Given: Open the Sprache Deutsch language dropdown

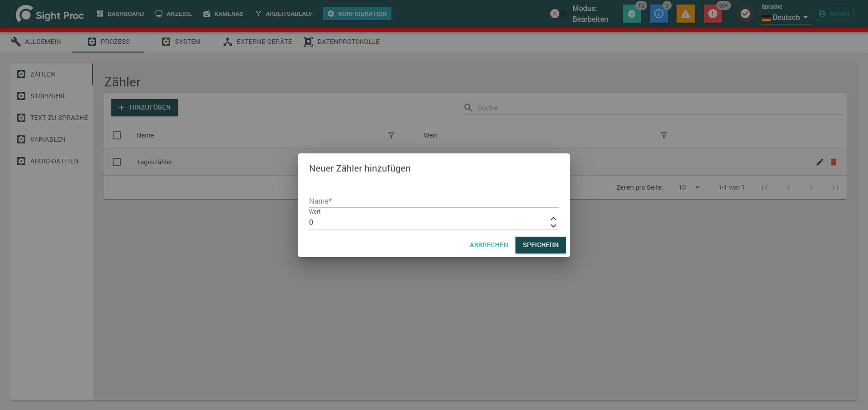Looking at the screenshot, I should tap(786, 17).
